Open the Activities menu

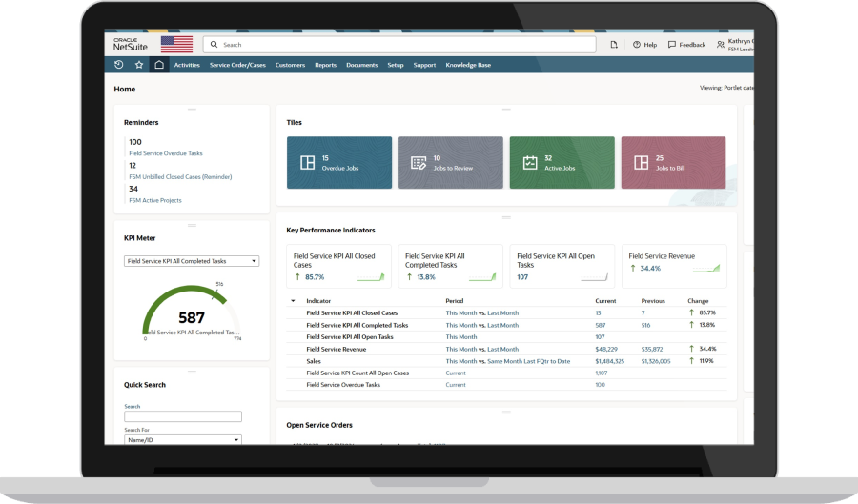(x=187, y=65)
